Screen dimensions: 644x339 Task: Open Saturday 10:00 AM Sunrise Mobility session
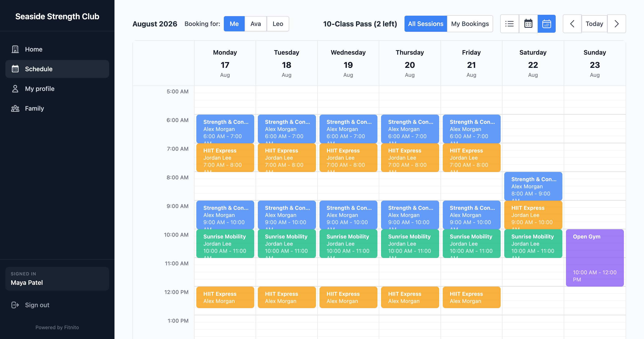533,244
